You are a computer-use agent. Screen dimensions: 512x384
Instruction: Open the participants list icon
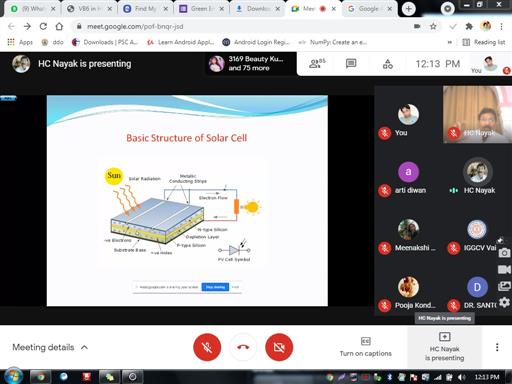[x=316, y=63]
